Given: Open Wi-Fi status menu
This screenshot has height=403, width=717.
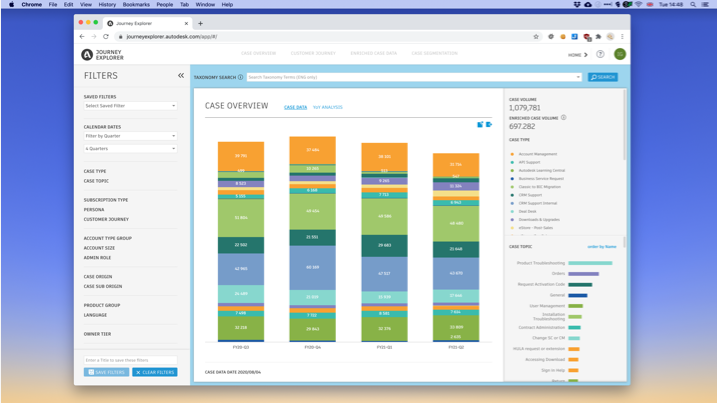Looking at the screenshot, I should point(638,5).
